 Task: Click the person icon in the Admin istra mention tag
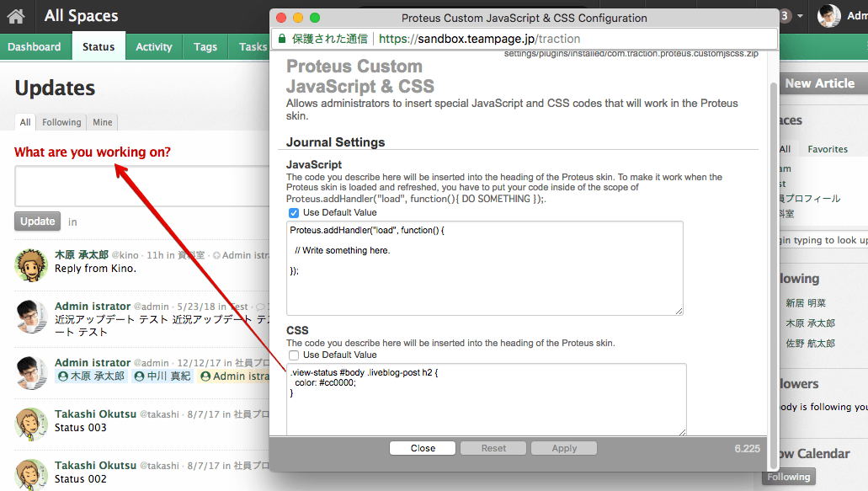pyautogui.click(x=205, y=376)
